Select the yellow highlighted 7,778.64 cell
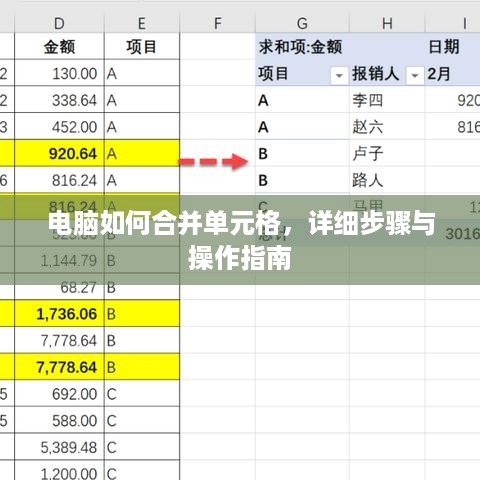The width and height of the screenshot is (480, 480). (x=59, y=367)
